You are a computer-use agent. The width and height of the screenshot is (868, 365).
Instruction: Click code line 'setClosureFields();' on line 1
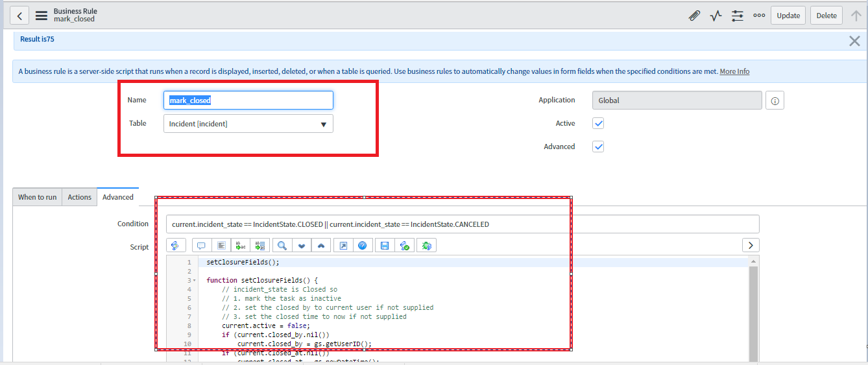243,263
